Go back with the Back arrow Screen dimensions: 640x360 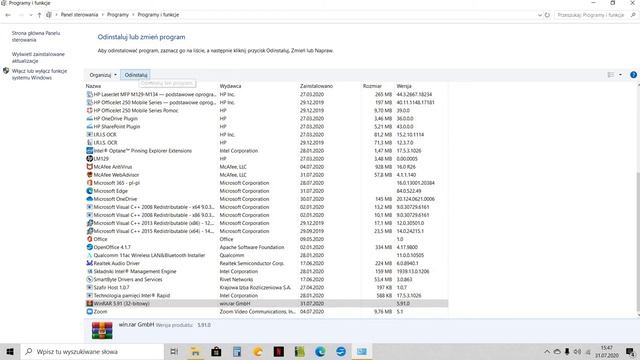(x=8, y=15)
